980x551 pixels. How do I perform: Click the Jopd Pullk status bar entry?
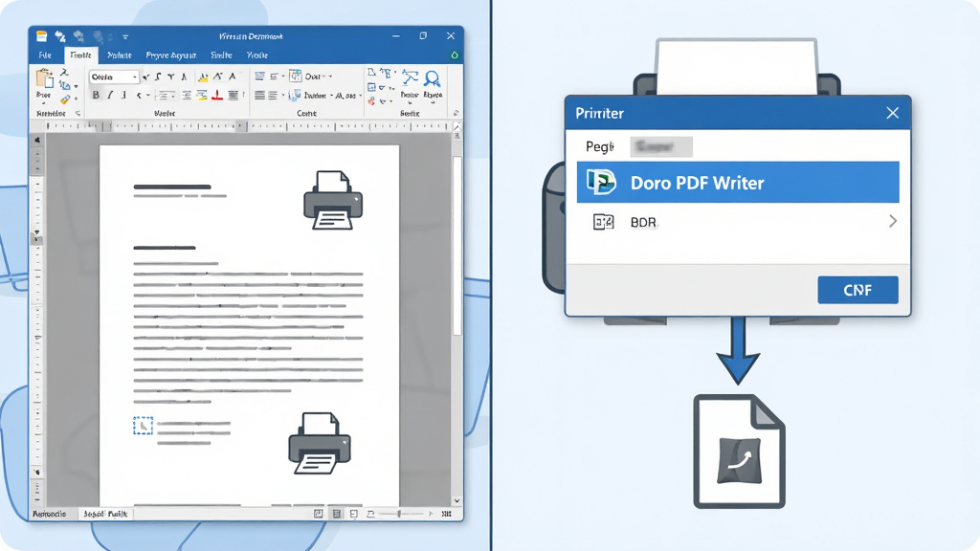point(105,514)
